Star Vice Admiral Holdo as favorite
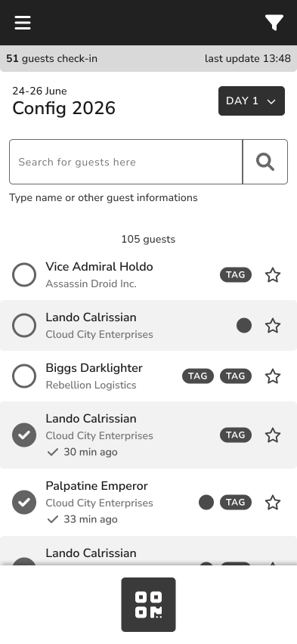The width and height of the screenshot is (297, 644). [273, 275]
